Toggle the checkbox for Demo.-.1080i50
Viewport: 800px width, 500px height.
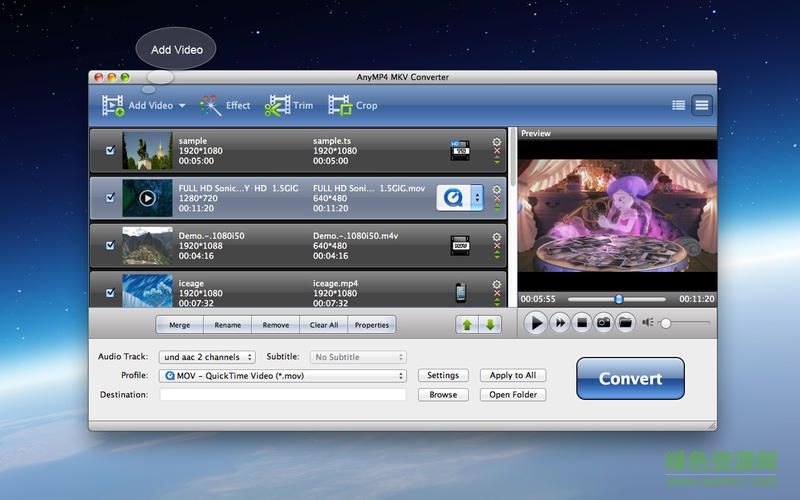point(110,245)
